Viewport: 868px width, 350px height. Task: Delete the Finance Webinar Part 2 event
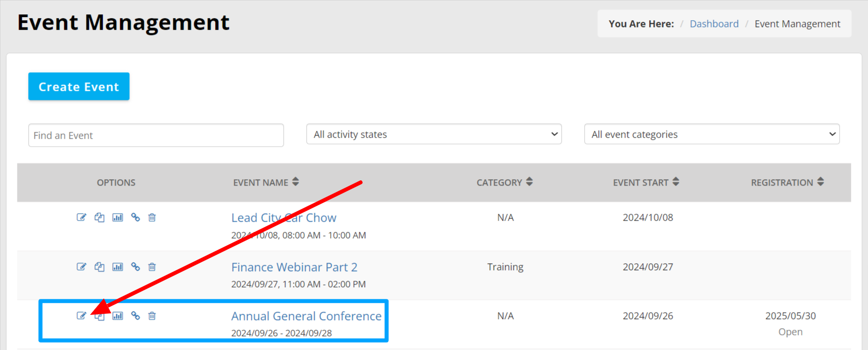coord(152,267)
